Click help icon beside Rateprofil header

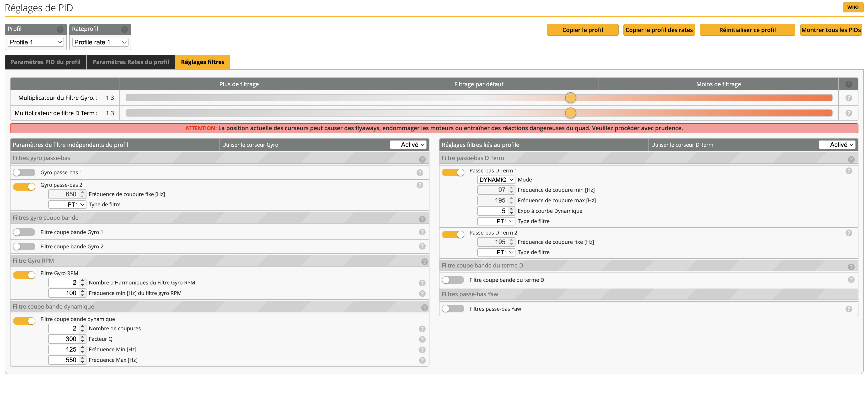(124, 29)
